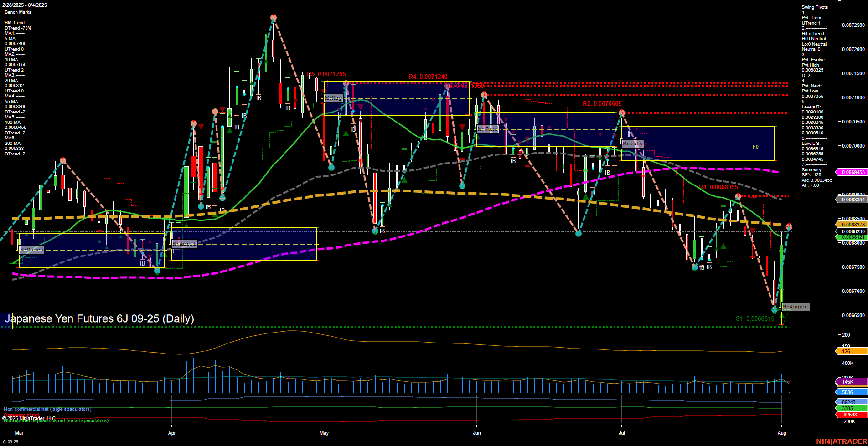Click the S1: 0.0066615 support label
The image size is (868, 446).
click(x=755, y=319)
